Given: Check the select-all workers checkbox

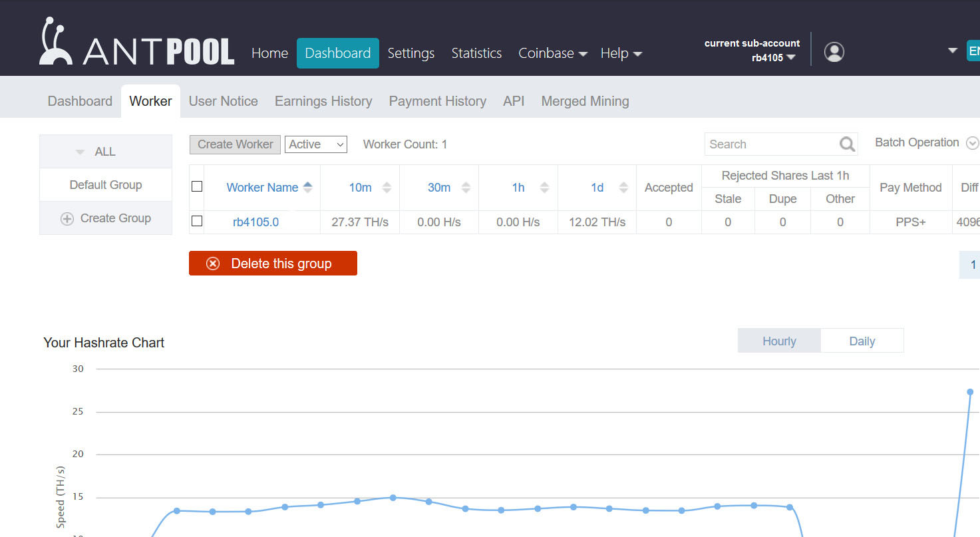Looking at the screenshot, I should click(x=197, y=186).
